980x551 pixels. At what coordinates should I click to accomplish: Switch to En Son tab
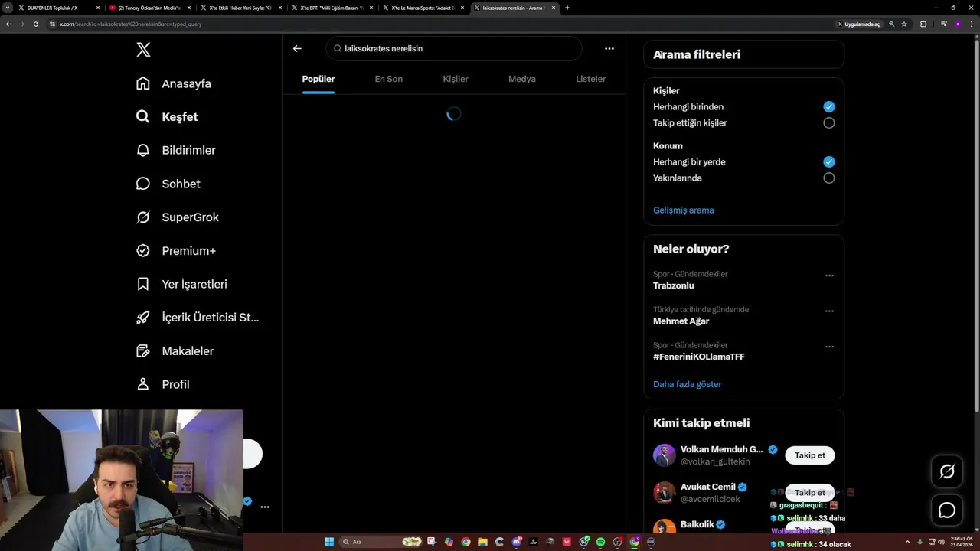point(389,79)
